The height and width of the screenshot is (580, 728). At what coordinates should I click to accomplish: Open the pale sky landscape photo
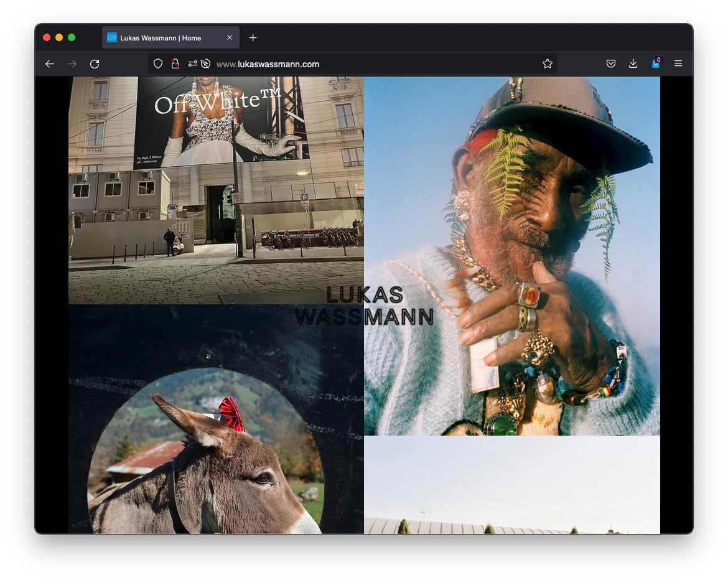[x=511, y=485]
